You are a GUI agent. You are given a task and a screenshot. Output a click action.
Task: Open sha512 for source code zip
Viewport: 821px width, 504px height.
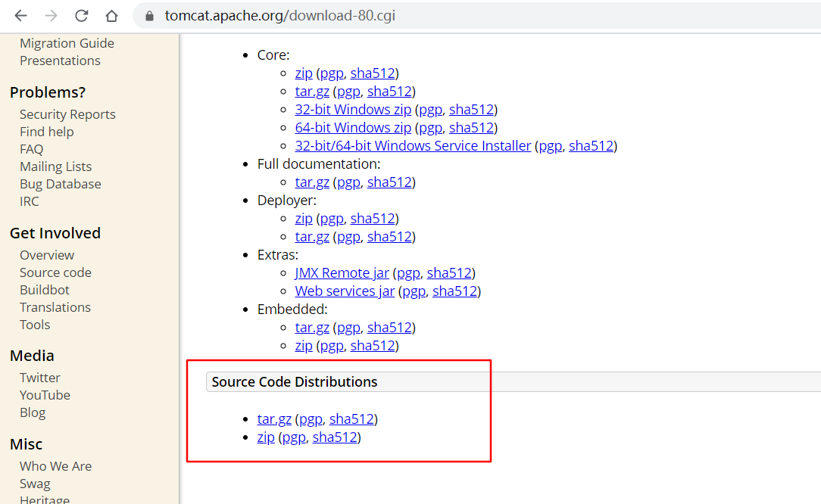point(335,437)
